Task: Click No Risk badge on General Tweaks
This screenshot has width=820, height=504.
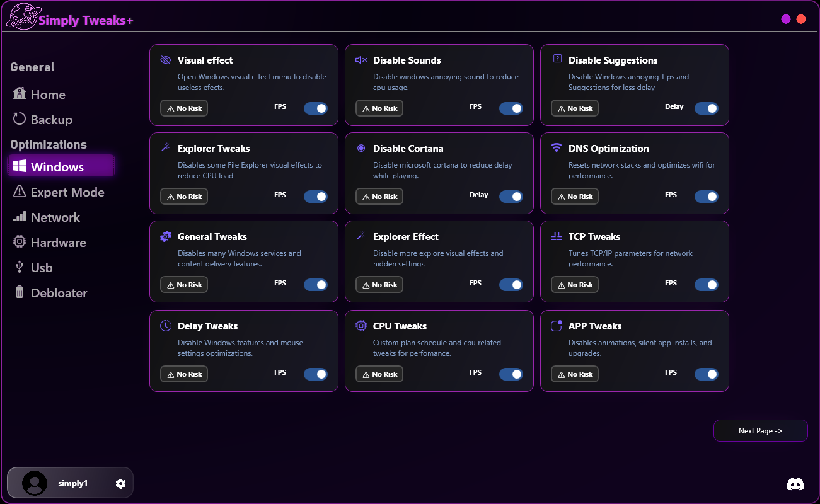Action: pyautogui.click(x=184, y=285)
